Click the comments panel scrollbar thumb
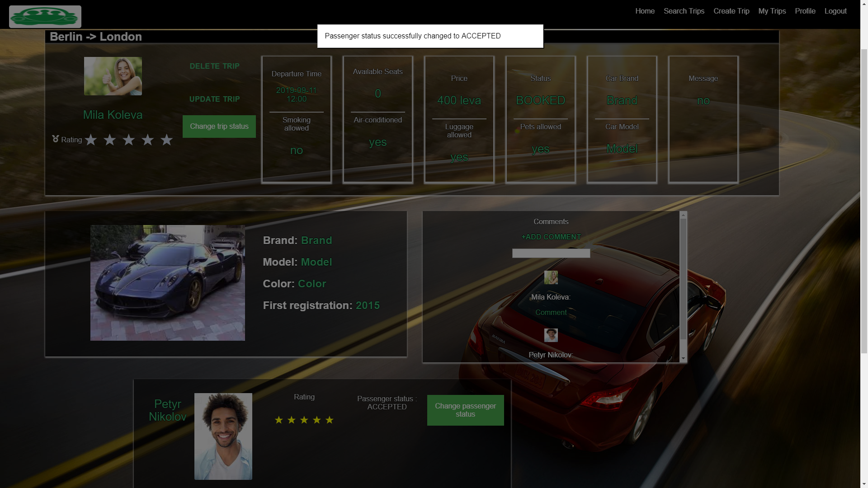Viewport: 868px width, 488px height. 683,279
